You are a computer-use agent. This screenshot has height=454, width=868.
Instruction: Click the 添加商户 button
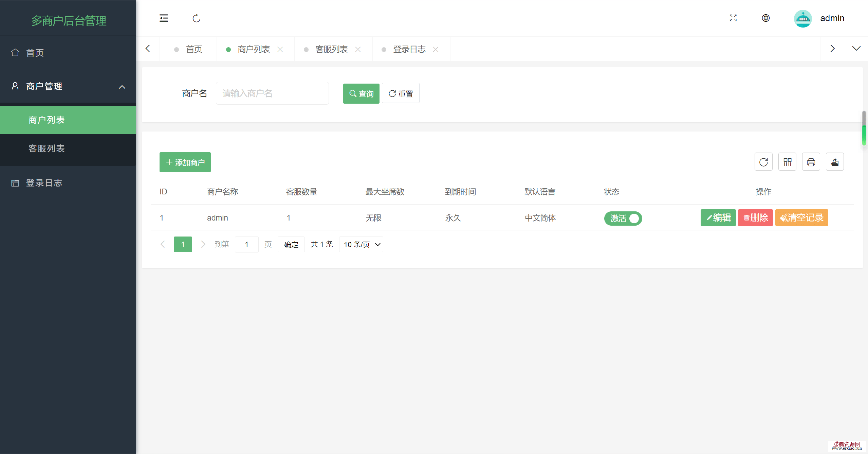185,162
